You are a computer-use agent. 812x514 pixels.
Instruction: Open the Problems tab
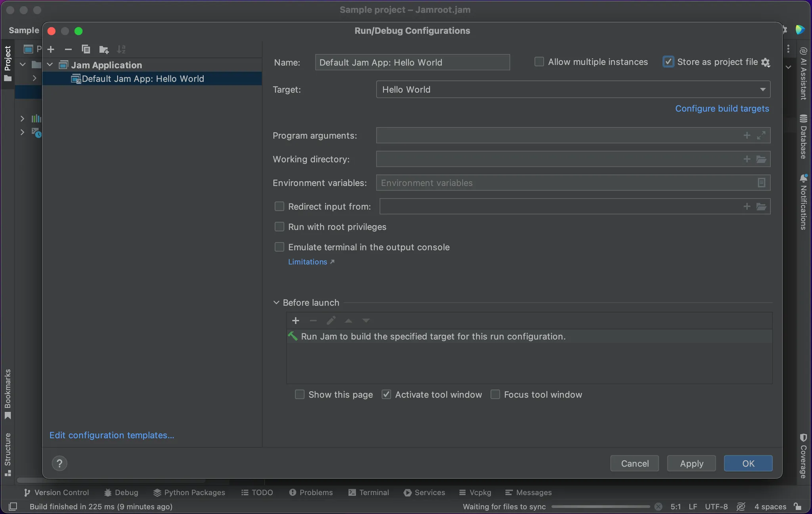pyautogui.click(x=311, y=493)
